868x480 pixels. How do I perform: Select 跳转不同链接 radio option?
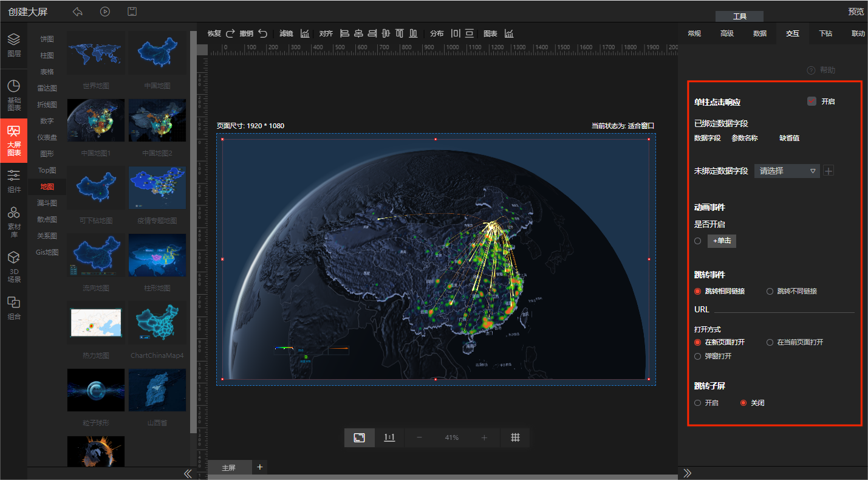click(x=770, y=292)
